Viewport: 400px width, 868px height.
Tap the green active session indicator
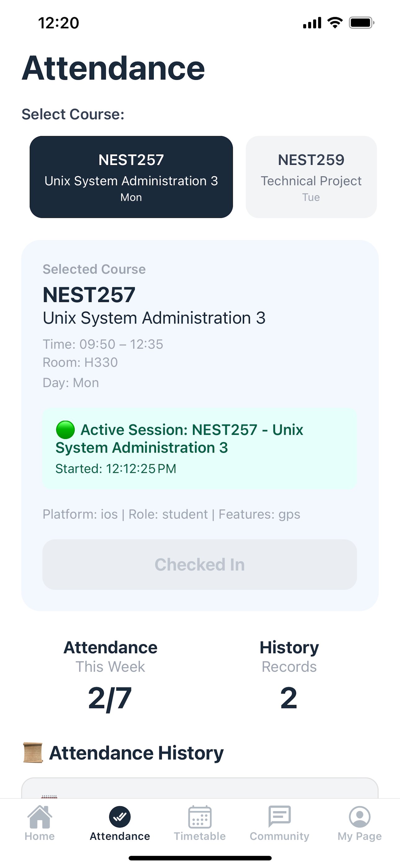(65, 430)
